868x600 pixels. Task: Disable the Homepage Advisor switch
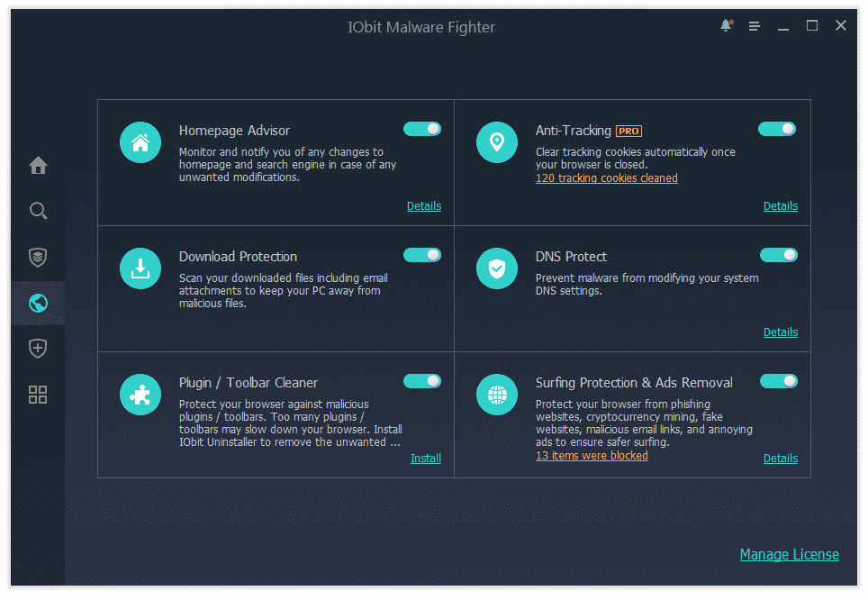[x=422, y=129]
